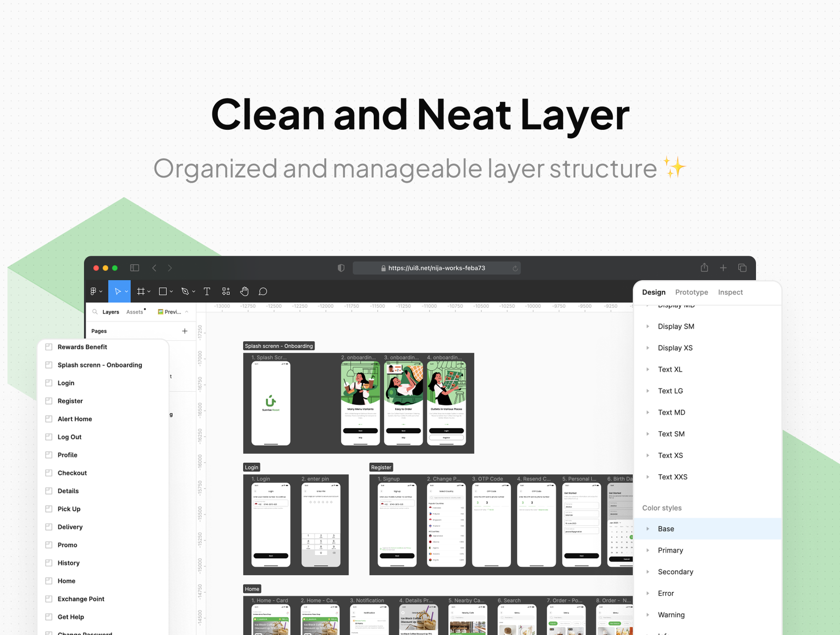Open the Resources components tool
The width and height of the screenshot is (840, 635).
[x=226, y=292]
